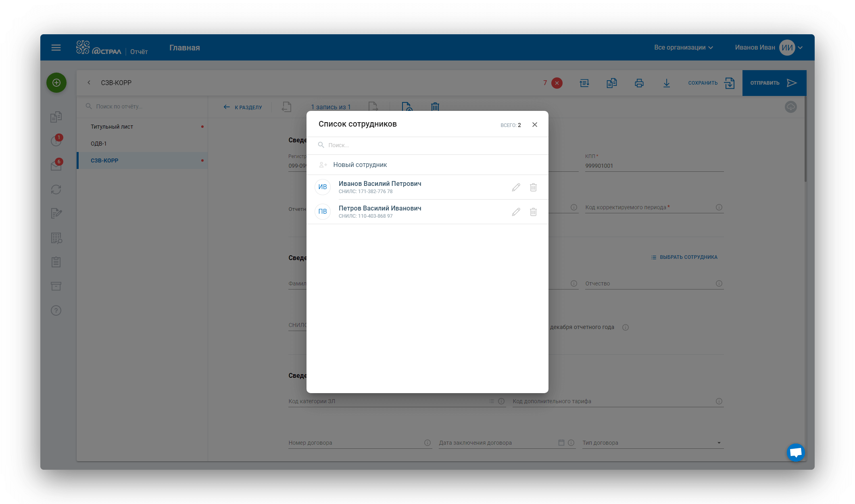Image resolution: width=855 pixels, height=504 pixels.
Task: Edit Иванов Василий Петрович with the pencil icon
Action: [516, 187]
